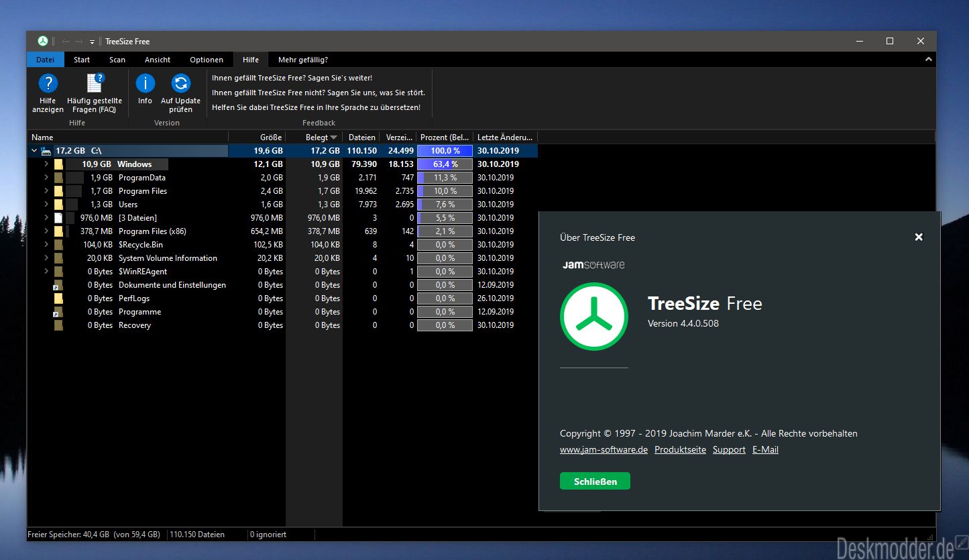969x560 pixels.
Task: Open quick access toolbar dropdown arrow
Action: pyautogui.click(x=93, y=42)
